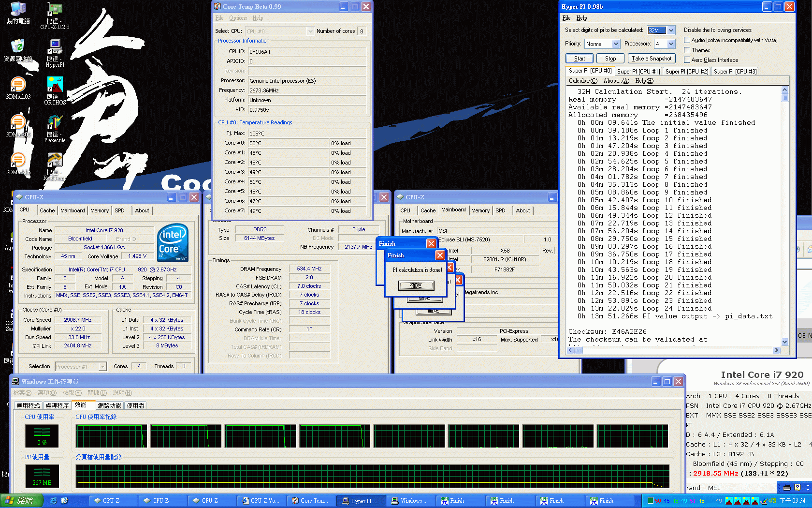Switch to the Super PI CPU #3 tab

pos(735,71)
